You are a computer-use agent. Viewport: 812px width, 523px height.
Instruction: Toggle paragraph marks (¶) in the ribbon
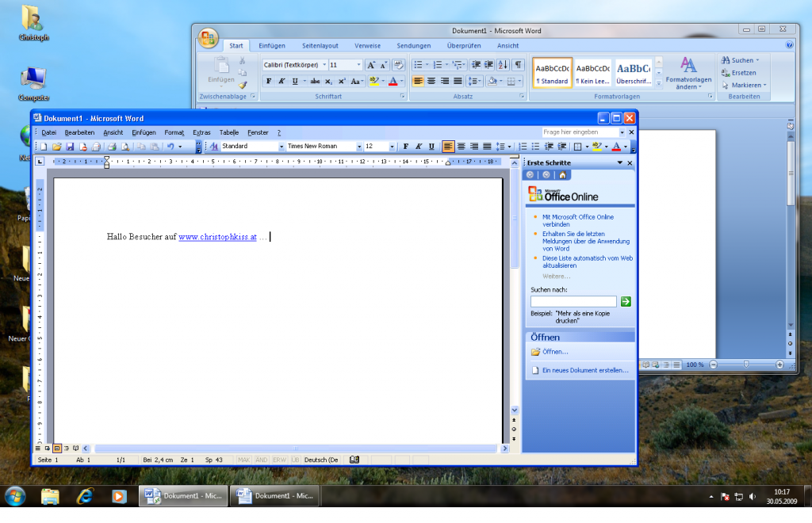pos(518,65)
